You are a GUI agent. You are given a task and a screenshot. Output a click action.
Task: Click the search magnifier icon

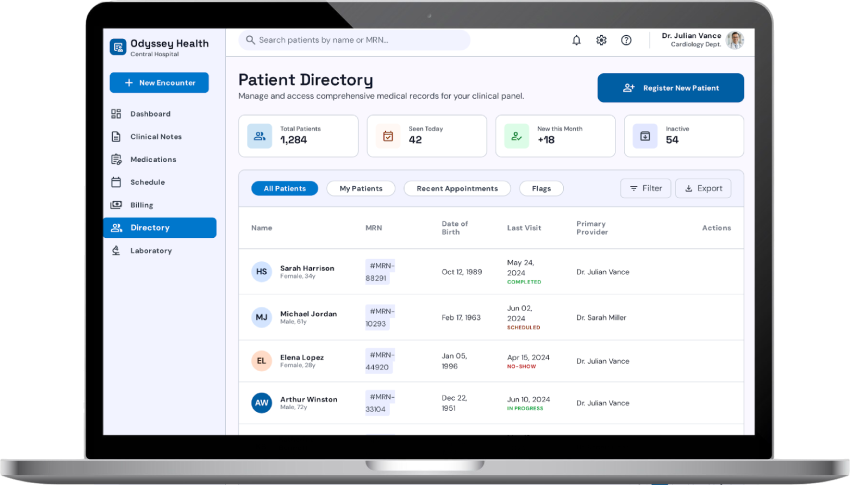pyautogui.click(x=250, y=40)
